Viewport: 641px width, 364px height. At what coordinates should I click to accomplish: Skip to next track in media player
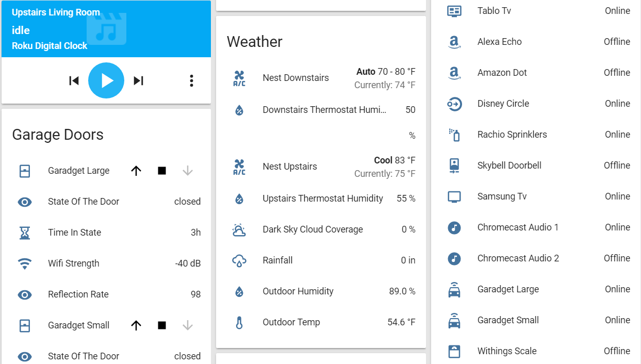click(138, 80)
